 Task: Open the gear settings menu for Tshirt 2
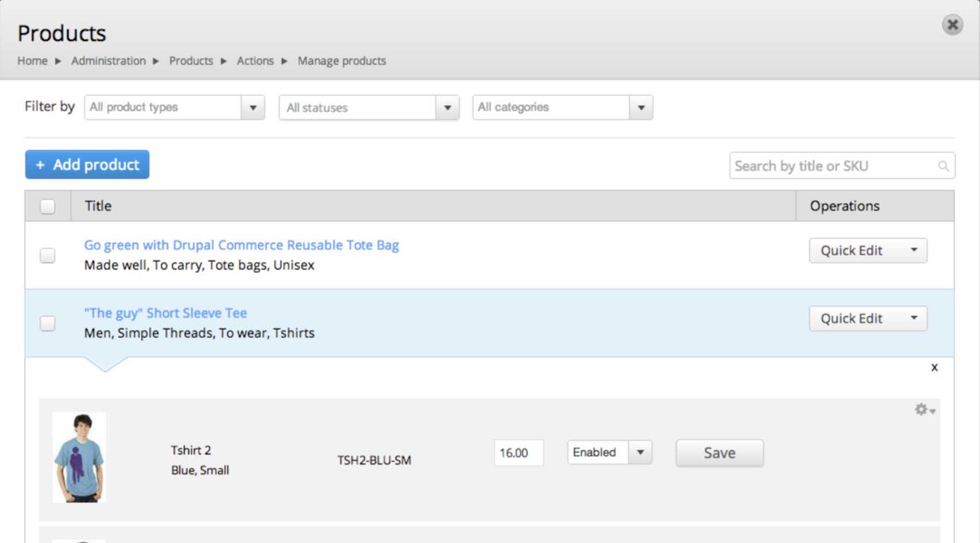coord(924,409)
